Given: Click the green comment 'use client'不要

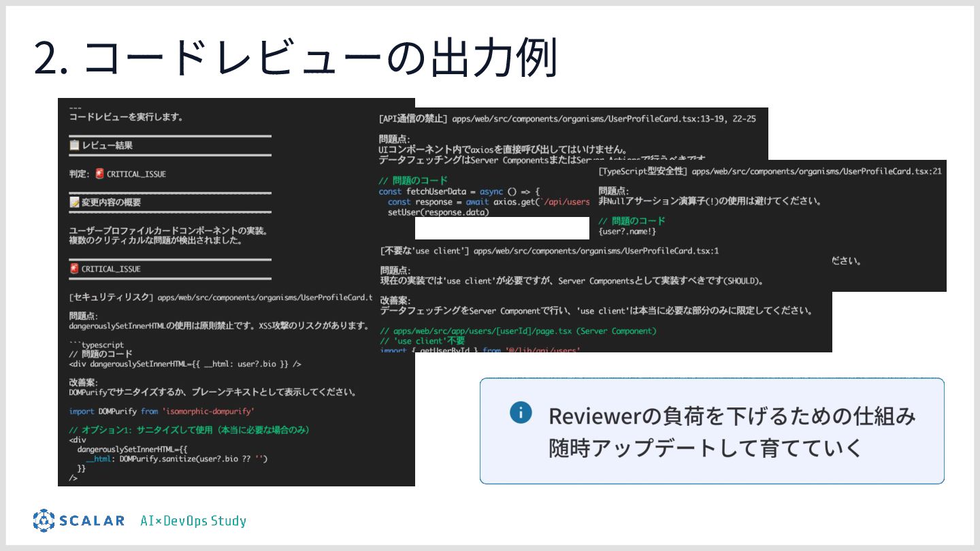Looking at the screenshot, I should pyautogui.click(x=422, y=341).
